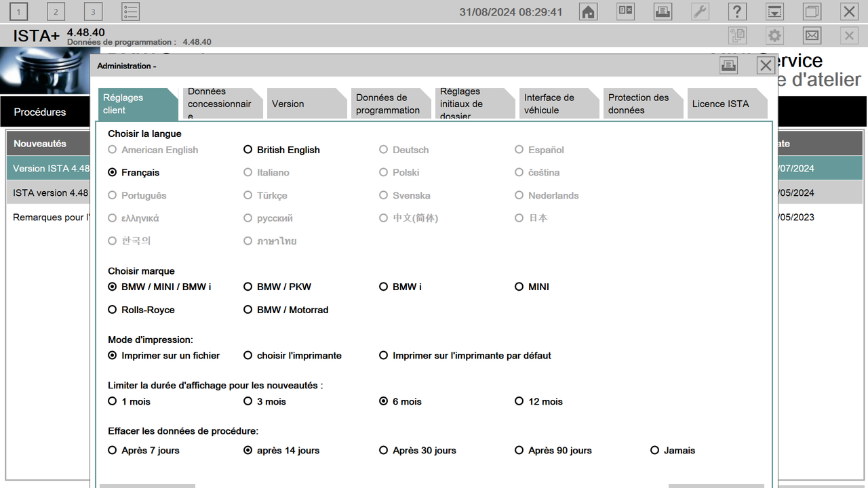Switch to session number 2
The width and height of the screenshot is (868, 488).
(x=56, y=12)
